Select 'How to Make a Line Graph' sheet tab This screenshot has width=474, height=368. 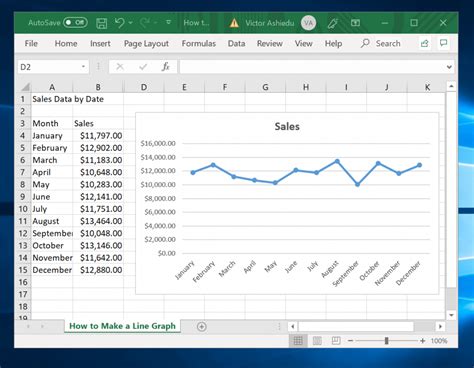click(x=122, y=326)
